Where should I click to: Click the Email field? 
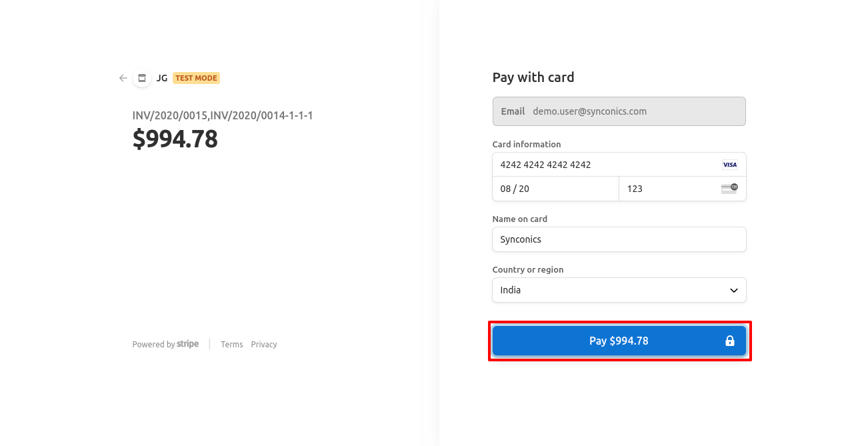pos(619,111)
